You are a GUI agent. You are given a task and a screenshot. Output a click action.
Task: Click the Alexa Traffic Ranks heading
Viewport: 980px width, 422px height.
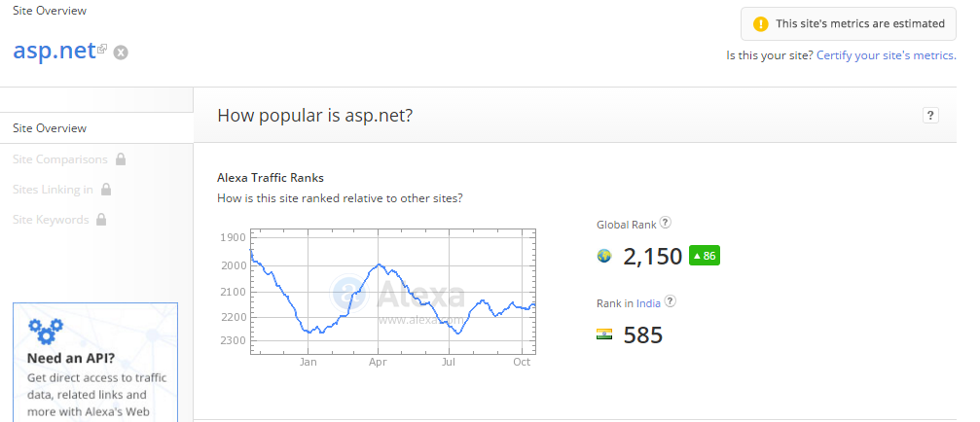click(270, 177)
